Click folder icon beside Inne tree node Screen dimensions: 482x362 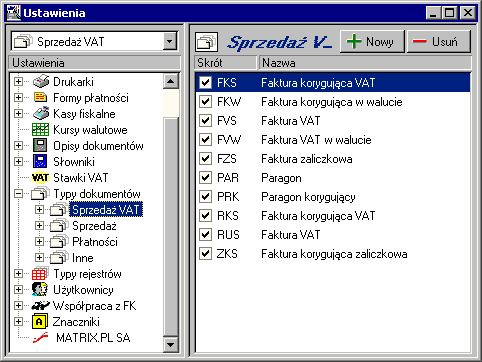point(59,257)
